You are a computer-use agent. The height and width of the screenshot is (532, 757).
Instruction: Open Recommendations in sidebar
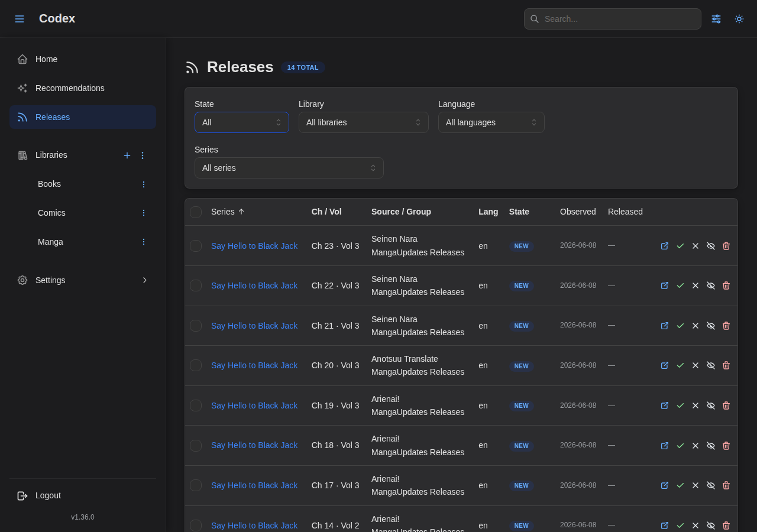pos(83,88)
